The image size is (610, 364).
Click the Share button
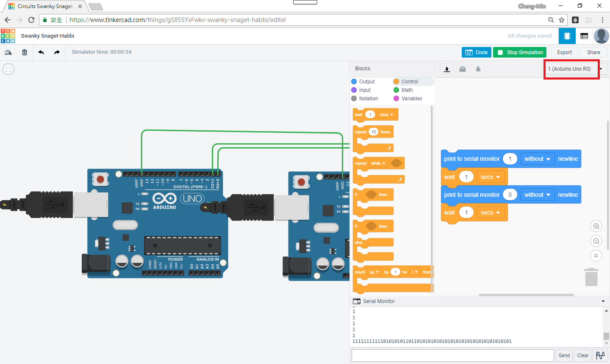tap(593, 52)
